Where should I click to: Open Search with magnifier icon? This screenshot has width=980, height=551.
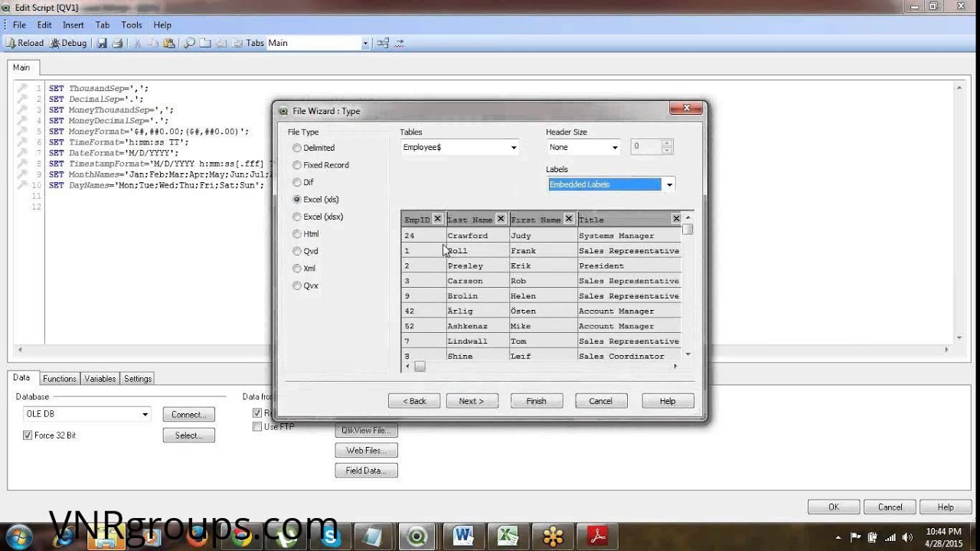click(190, 43)
